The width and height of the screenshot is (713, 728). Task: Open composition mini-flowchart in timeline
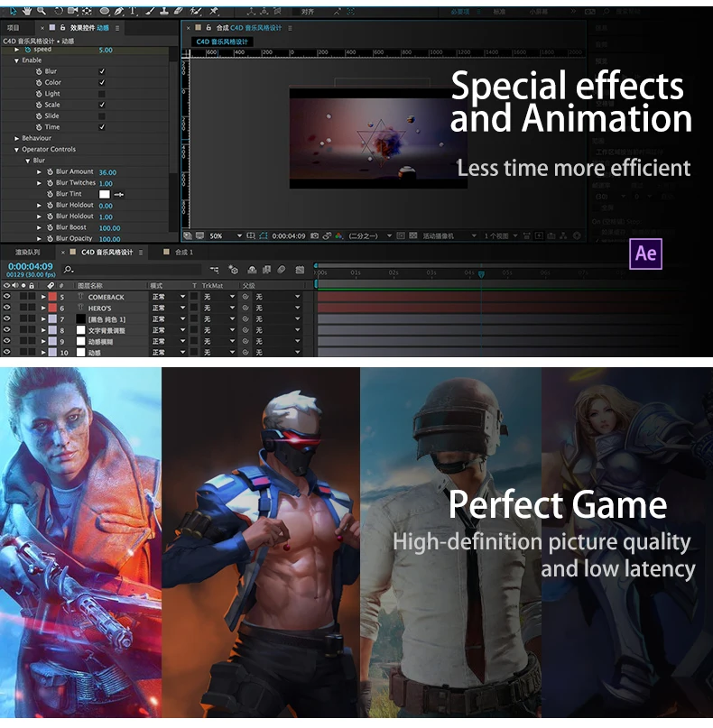[214, 270]
